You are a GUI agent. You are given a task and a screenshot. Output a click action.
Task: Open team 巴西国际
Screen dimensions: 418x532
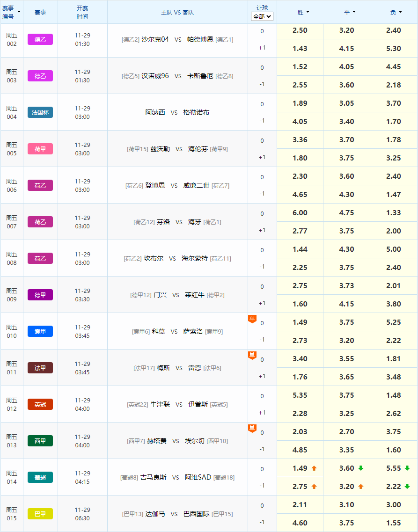(197, 514)
